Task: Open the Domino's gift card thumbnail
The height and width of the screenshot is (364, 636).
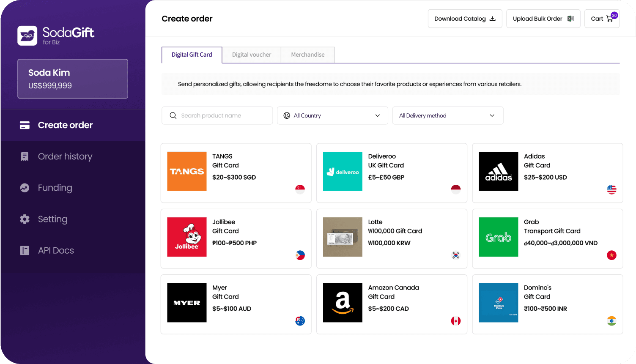Action: (499, 303)
